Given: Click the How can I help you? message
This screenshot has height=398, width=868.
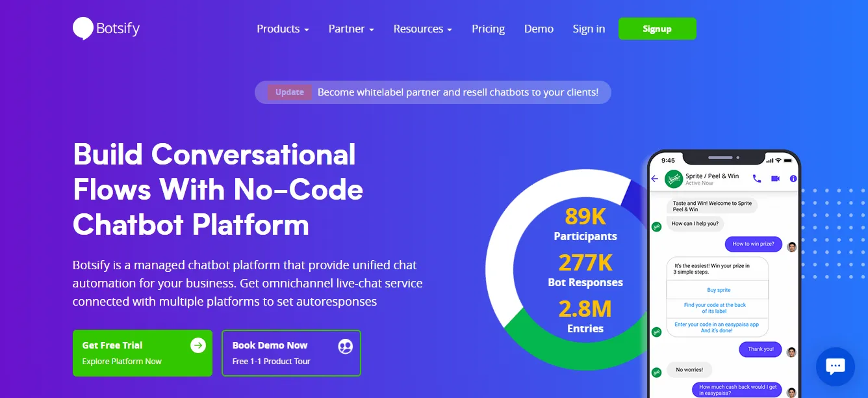Looking at the screenshot, I should point(695,224).
